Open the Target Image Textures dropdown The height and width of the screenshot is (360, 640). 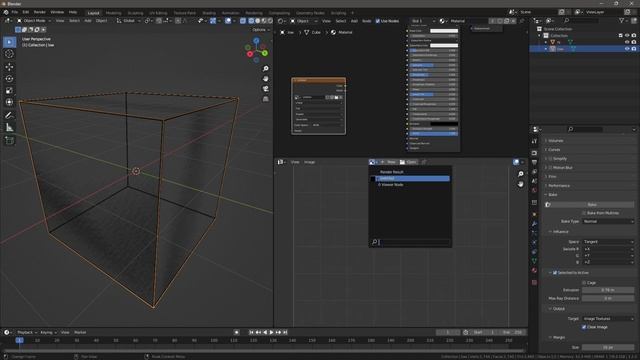click(608, 318)
